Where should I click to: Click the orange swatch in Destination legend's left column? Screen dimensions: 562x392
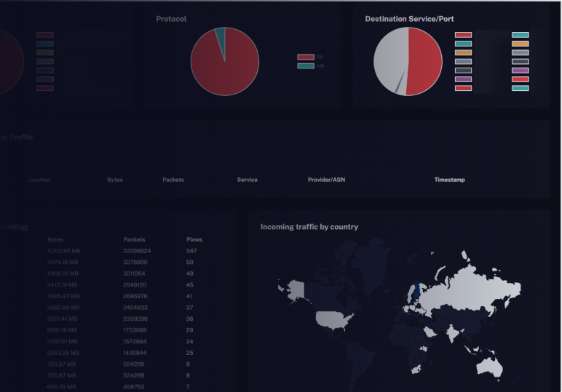(463, 52)
